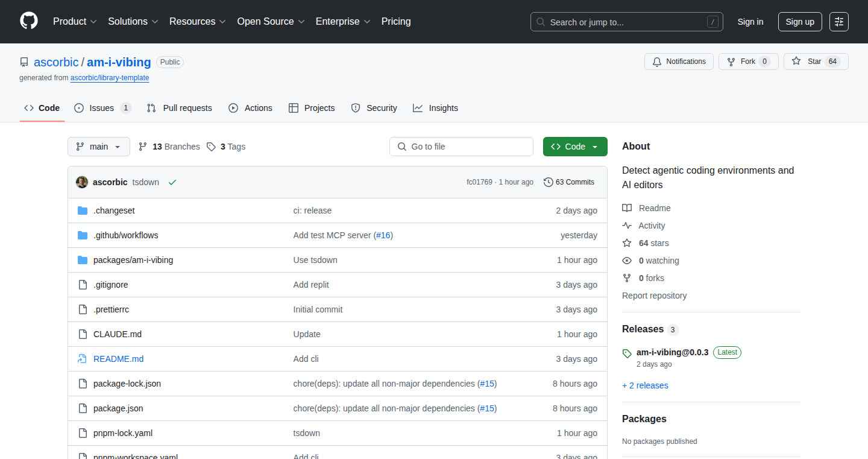
Task: Open the main branch selector dropdown
Action: coord(99,147)
